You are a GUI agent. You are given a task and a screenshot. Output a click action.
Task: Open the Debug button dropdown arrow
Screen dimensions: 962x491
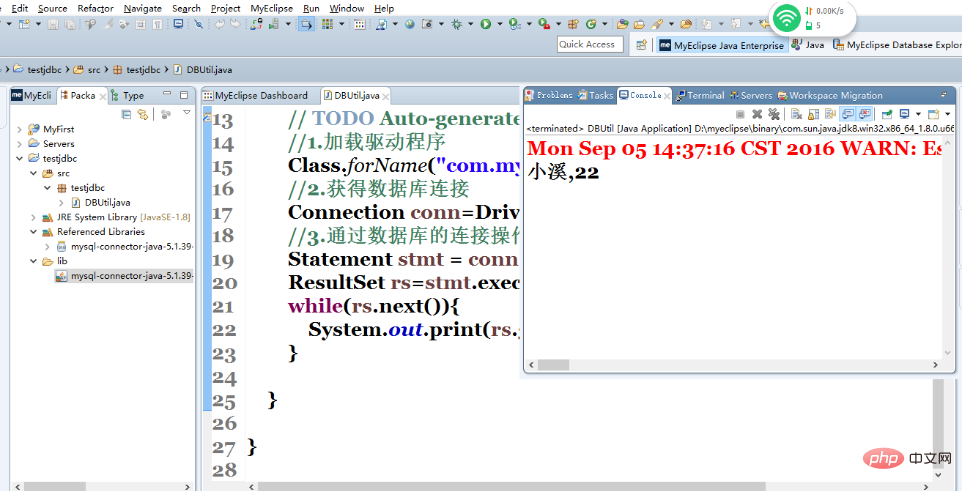471,24
